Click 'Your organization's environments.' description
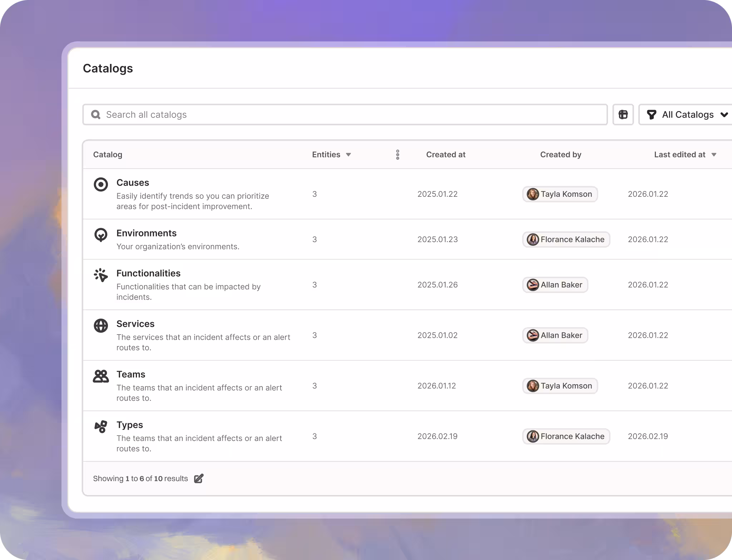This screenshot has height=560, width=732. 178,247
